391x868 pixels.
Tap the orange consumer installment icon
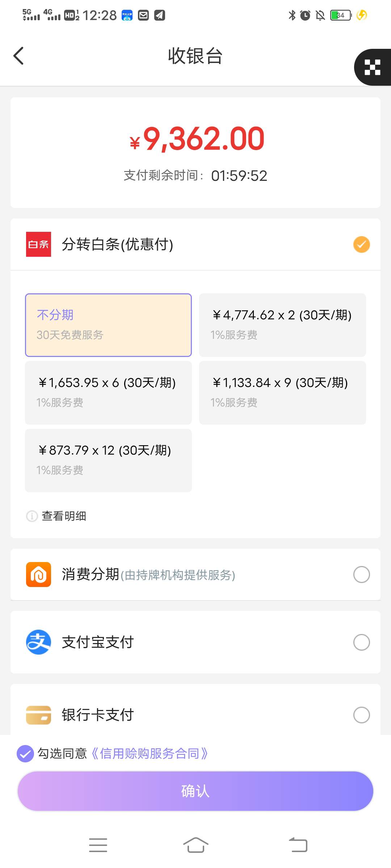[38, 574]
